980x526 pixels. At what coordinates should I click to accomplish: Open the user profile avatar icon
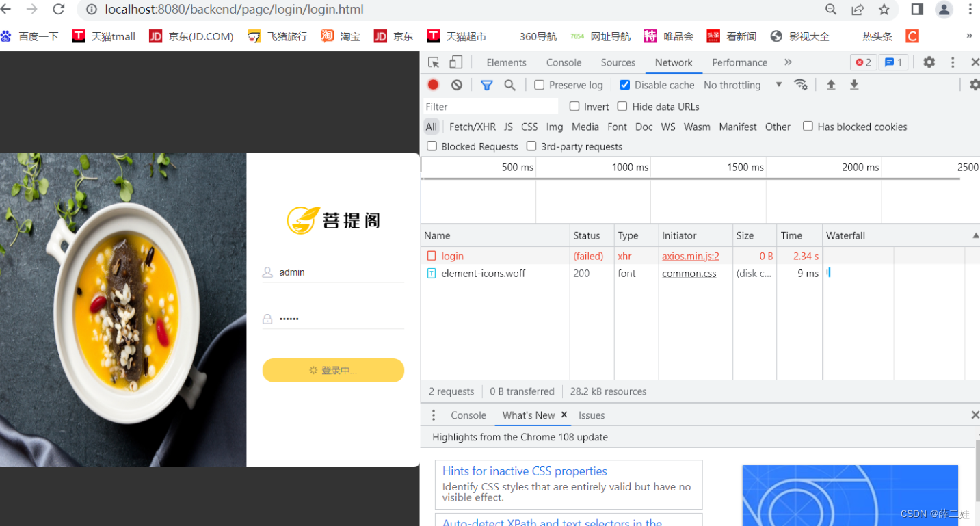pyautogui.click(x=944, y=10)
